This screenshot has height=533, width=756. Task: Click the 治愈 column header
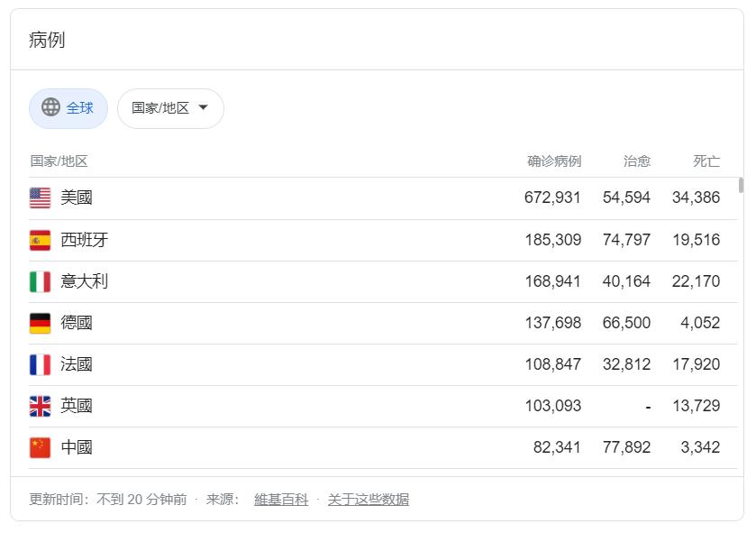click(636, 161)
